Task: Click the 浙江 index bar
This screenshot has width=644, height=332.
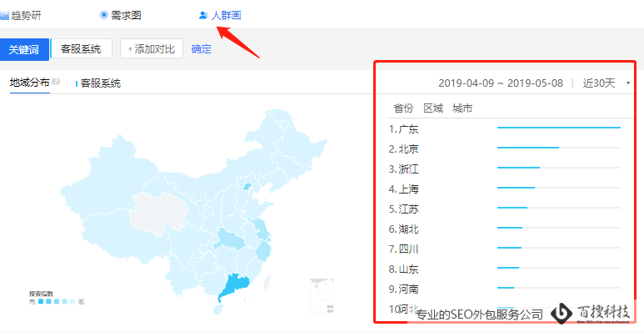Action: pyautogui.click(x=559, y=168)
